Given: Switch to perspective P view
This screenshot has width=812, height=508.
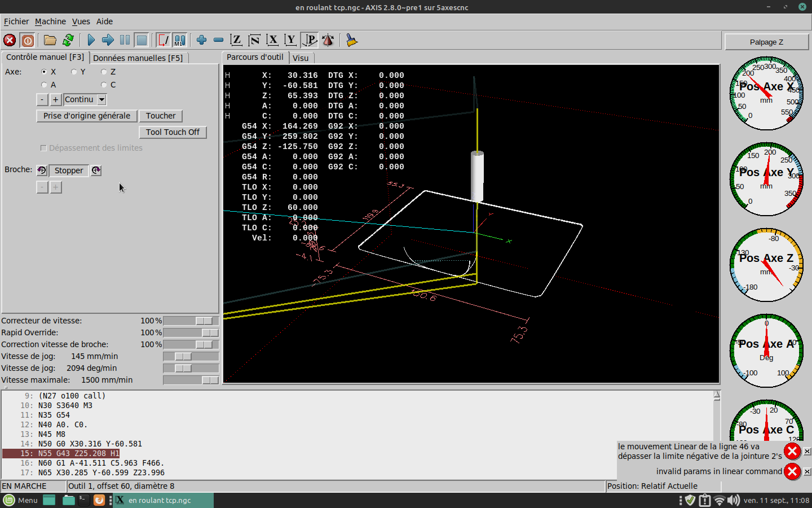Looking at the screenshot, I should pos(310,40).
